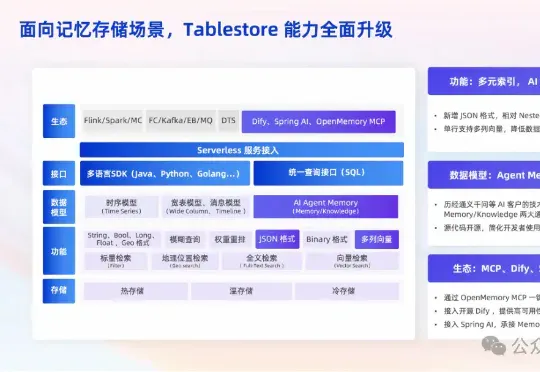Image resolution: width=540 pixels, height=372 pixels.
Task: Click Dify、Spring AI、OpenMemory MCP block
Action: coord(319,122)
